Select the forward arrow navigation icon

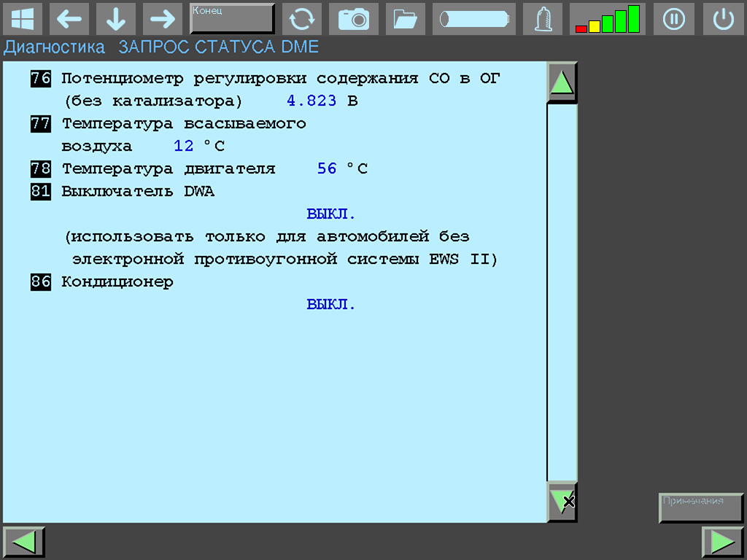click(x=162, y=18)
